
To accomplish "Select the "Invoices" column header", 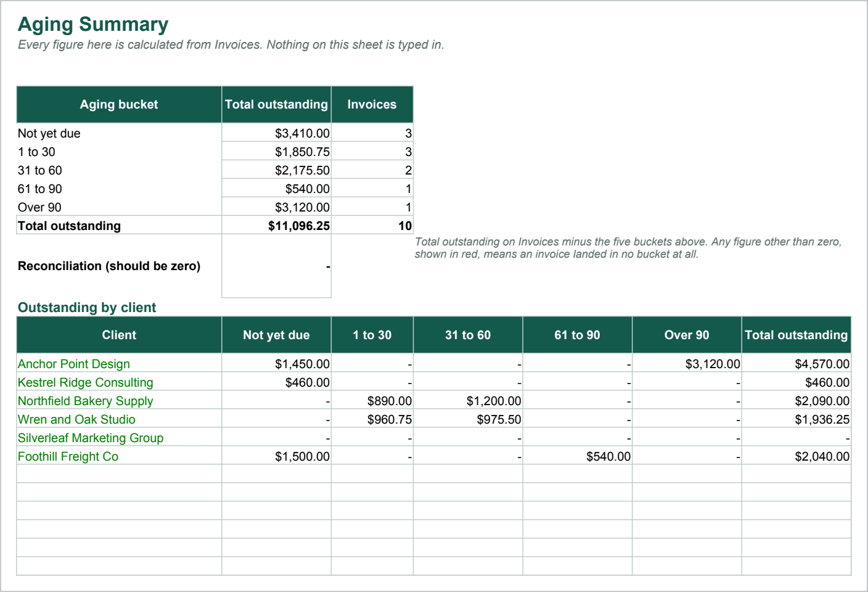I will click(372, 104).
